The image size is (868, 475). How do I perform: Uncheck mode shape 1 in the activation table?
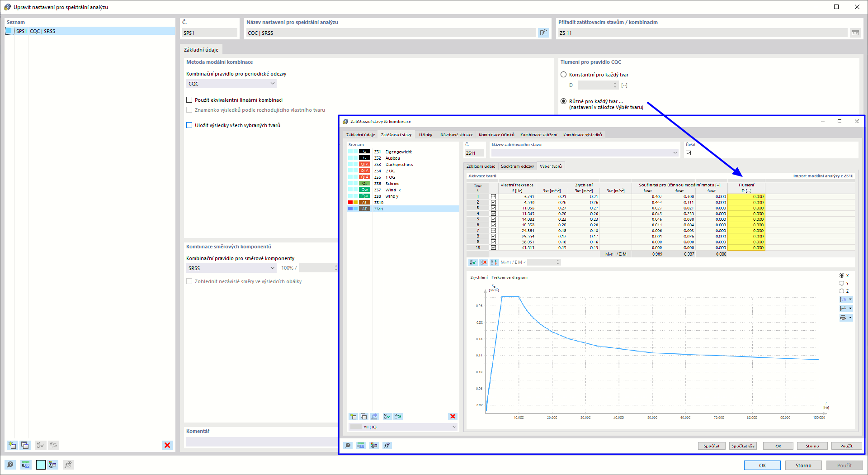click(493, 197)
